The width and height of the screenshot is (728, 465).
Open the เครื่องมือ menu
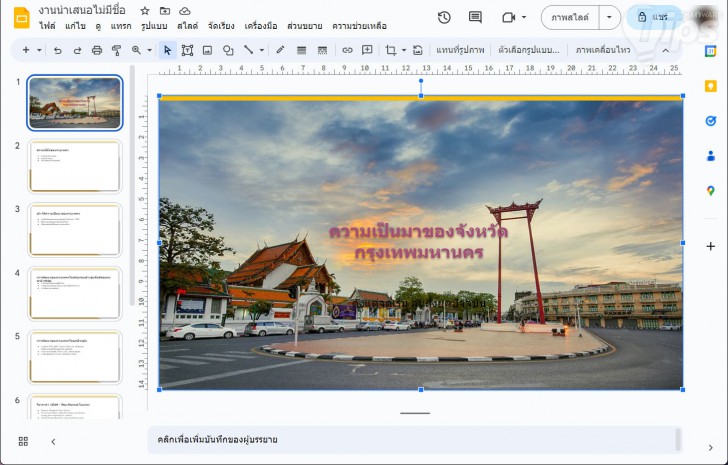coord(261,26)
